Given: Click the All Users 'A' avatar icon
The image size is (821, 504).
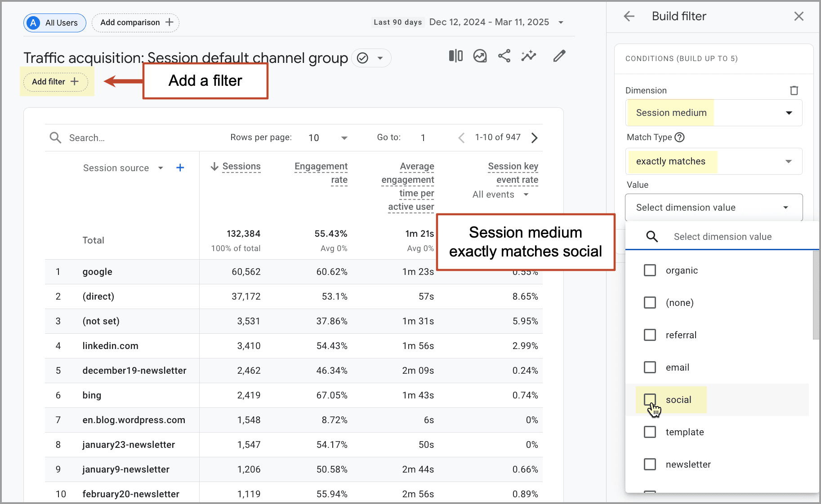Looking at the screenshot, I should [x=33, y=23].
